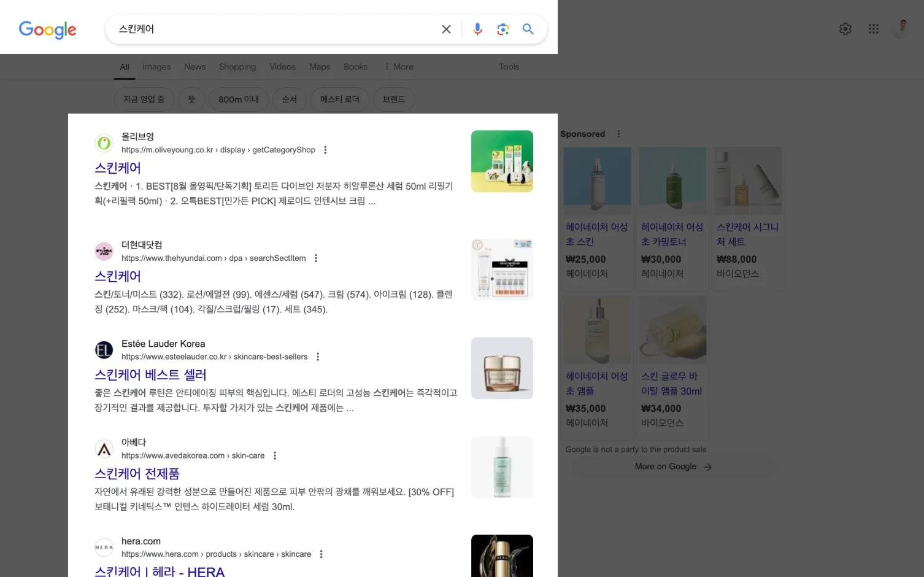The width and height of the screenshot is (924, 577).
Task: Open Google Lens image search
Action: [x=503, y=29]
